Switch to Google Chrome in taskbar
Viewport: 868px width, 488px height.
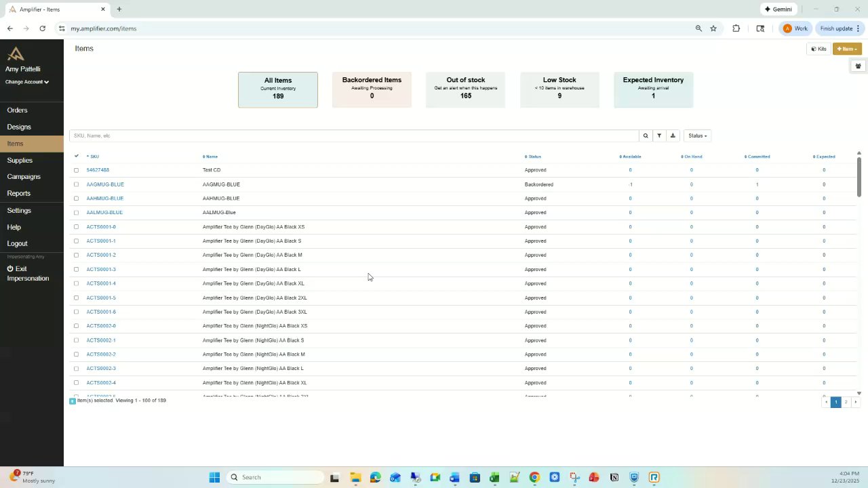pyautogui.click(x=534, y=477)
